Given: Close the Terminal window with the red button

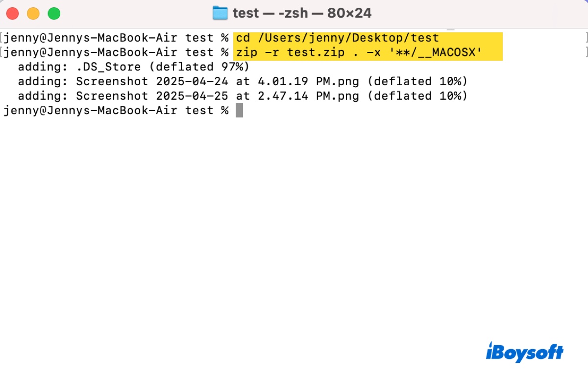Looking at the screenshot, I should tap(12, 13).
